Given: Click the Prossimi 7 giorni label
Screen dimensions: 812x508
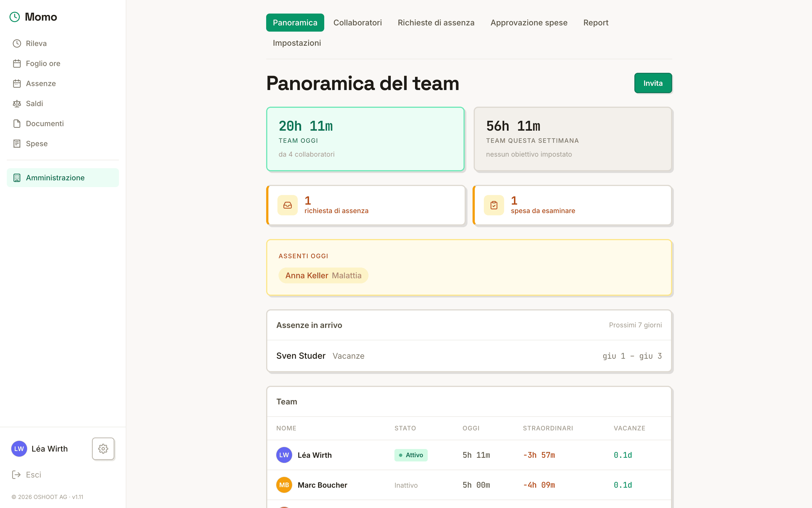Looking at the screenshot, I should click(635, 325).
